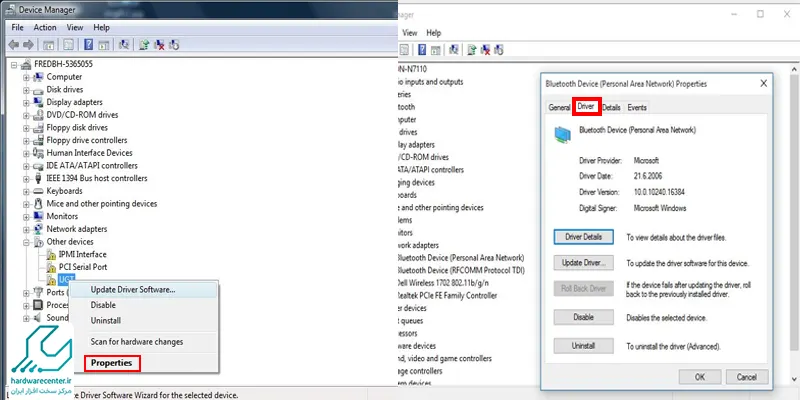Image resolution: width=800 pixels, height=400 pixels.
Task: Click the Human Interface Devices icon
Action: tap(38, 153)
